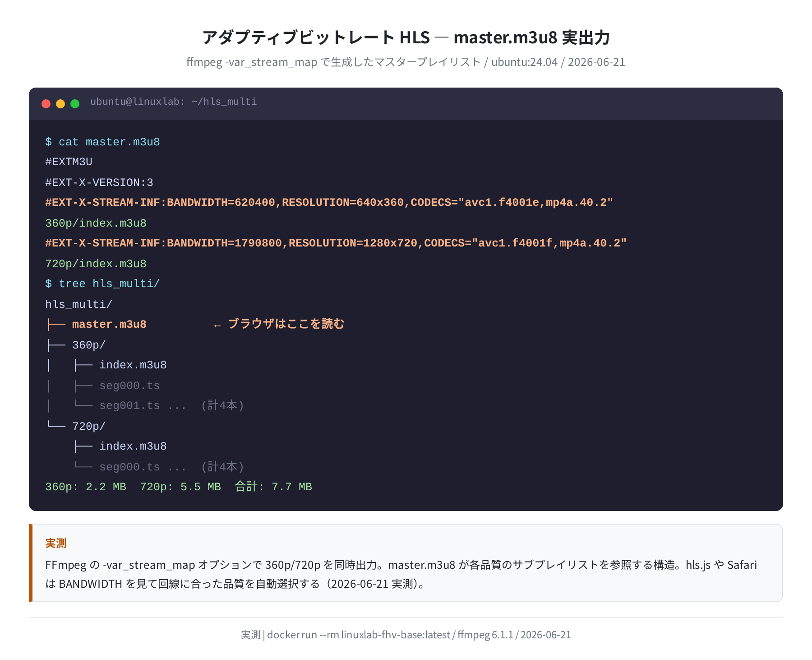Select index.m3u8 under the 360p/ directory
812x660 pixels.
(x=133, y=365)
